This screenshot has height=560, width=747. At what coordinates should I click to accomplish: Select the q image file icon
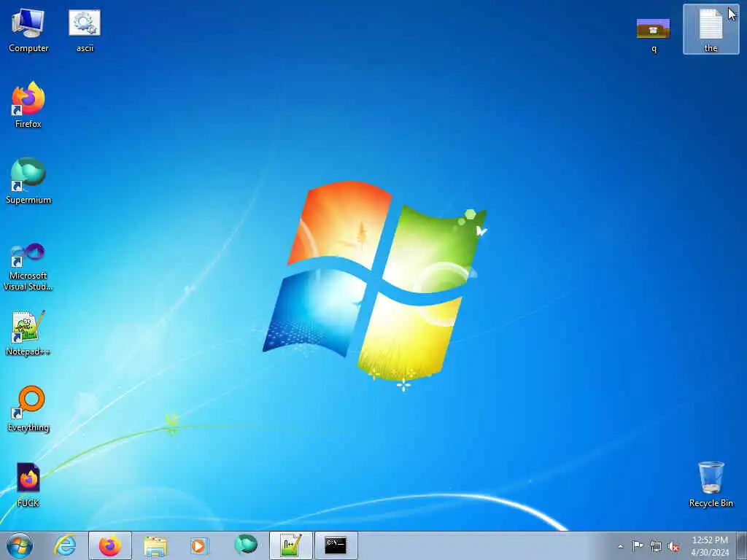654,34
